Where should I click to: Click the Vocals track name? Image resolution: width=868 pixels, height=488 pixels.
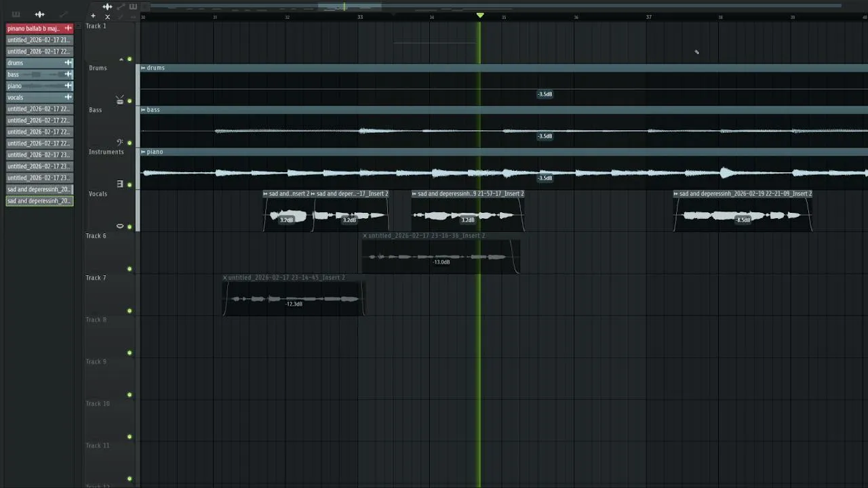[x=98, y=194]
